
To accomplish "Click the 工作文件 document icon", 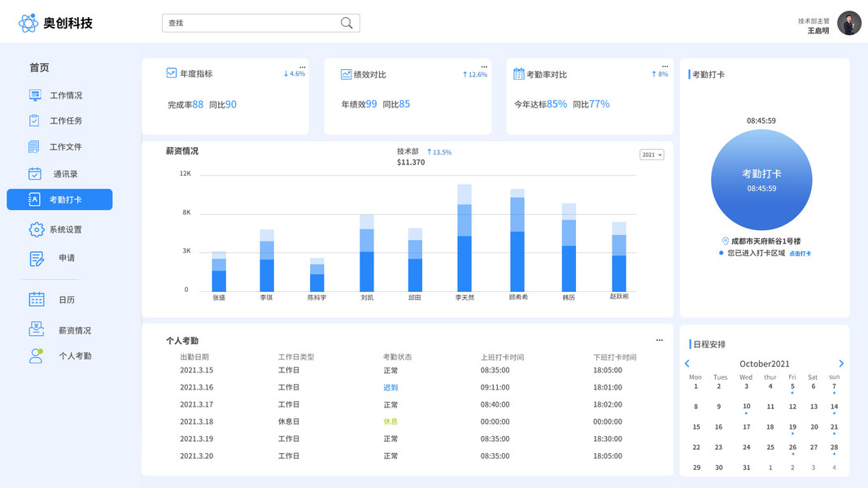I will [x=34, y=146].
